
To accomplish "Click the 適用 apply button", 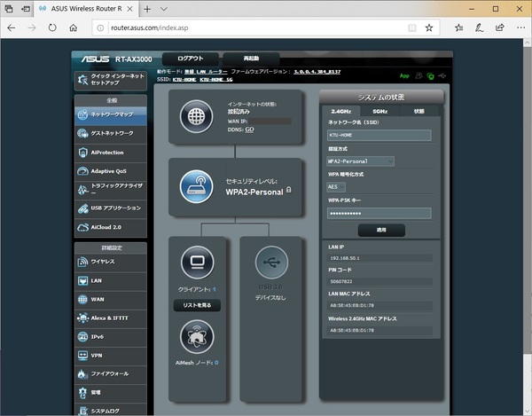I will tap(380, 229).
